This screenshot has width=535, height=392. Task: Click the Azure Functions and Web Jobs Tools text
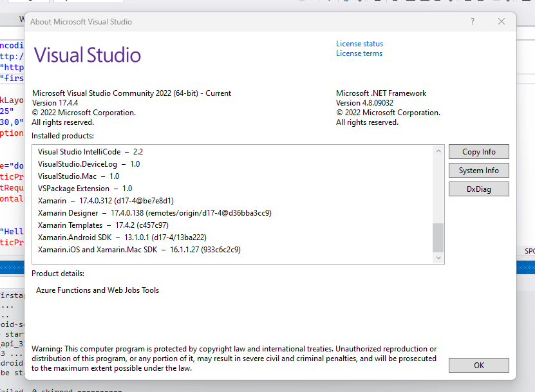(98, 290)
